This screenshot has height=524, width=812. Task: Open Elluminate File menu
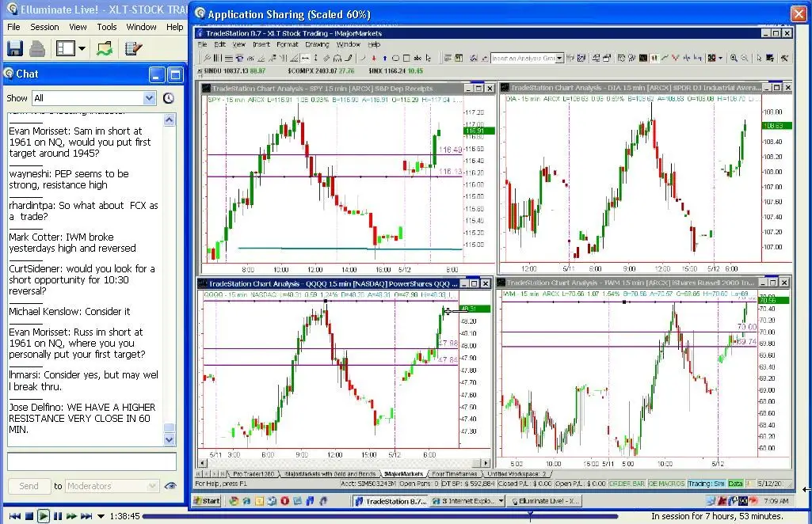pyautogui.click(x=13, y=27)
